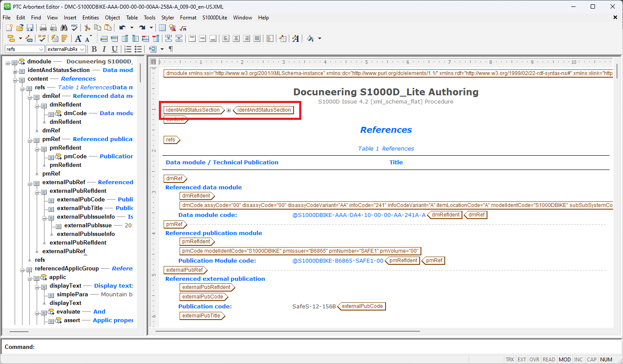Click the merge table cells icon
This screenshot has height=364, width=623.
[x=169, y=38]
